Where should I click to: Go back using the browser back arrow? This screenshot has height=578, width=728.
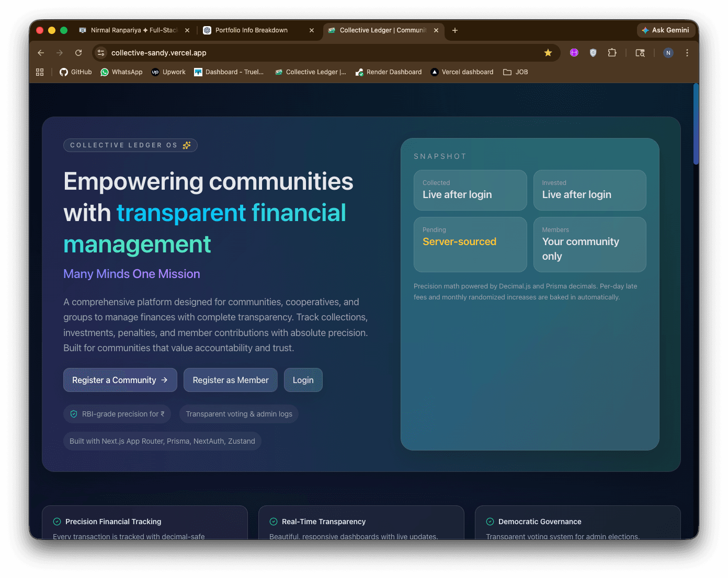(x=41, y=53)
